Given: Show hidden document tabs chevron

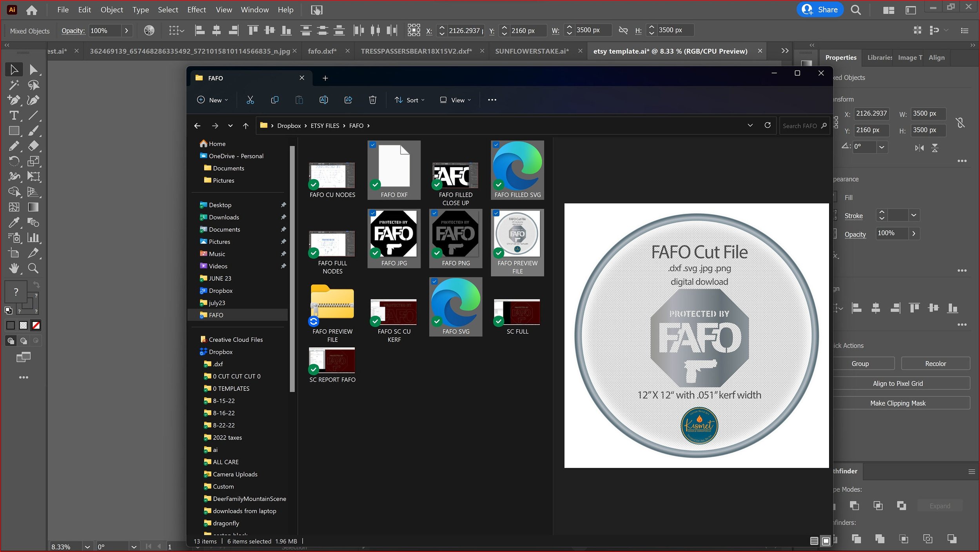Looking at the screenshot, I should coord(784,51).
